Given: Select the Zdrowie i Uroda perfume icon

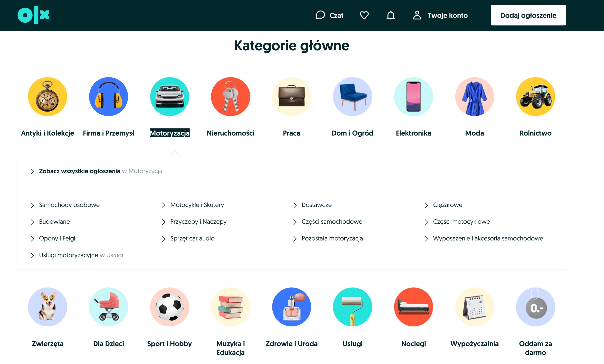Looking at the screenshot, I should coord(291,307).
